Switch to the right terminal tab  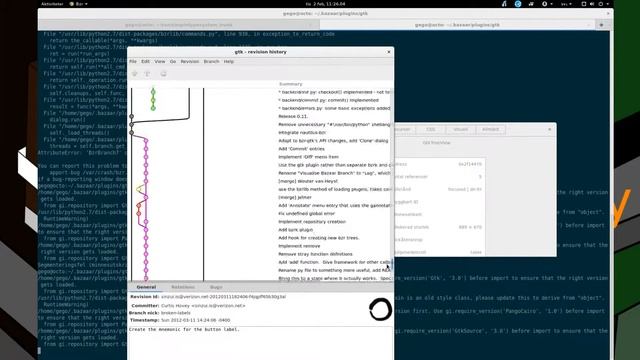(457, 25)
